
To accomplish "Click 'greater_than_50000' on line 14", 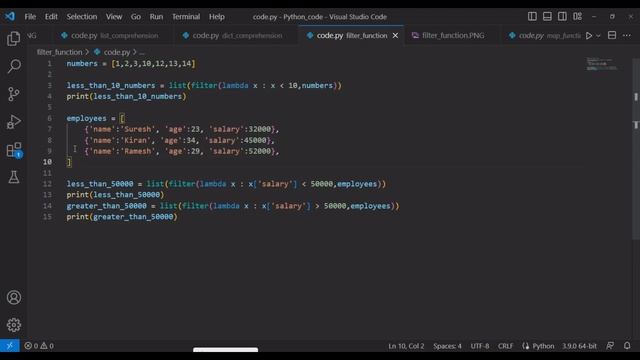I will 107,206.
